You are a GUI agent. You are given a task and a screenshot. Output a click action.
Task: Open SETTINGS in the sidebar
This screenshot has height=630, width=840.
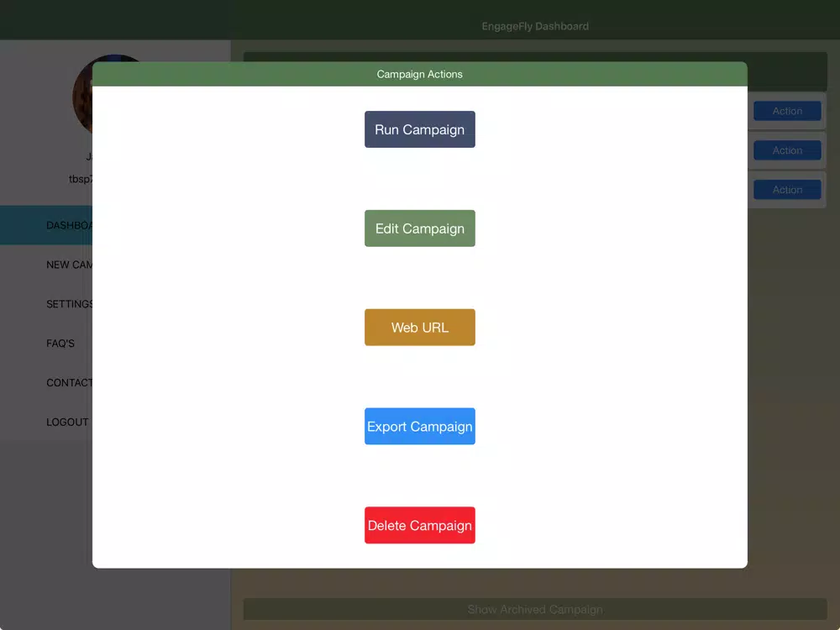click(x=69, y=304)
